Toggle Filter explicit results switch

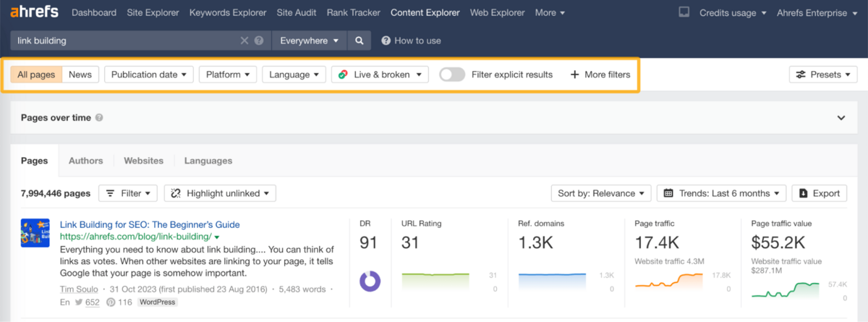tap(452, 75)
